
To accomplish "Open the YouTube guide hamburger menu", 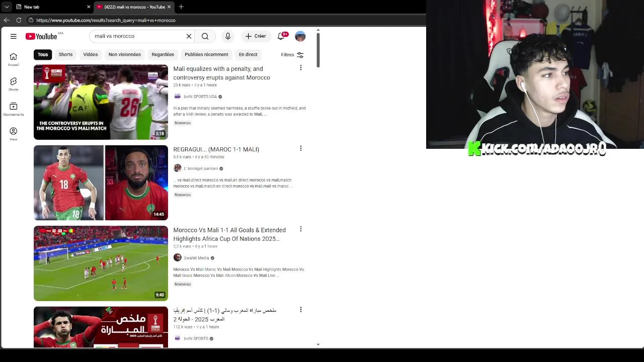I will [14, 36].
